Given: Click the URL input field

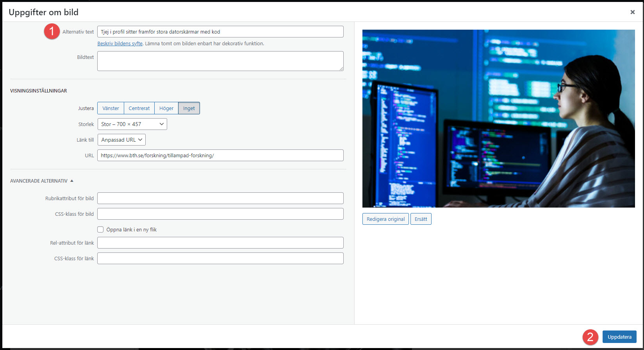Looking at the screenshot, I should pyautogui.click(x=220, y=155).
